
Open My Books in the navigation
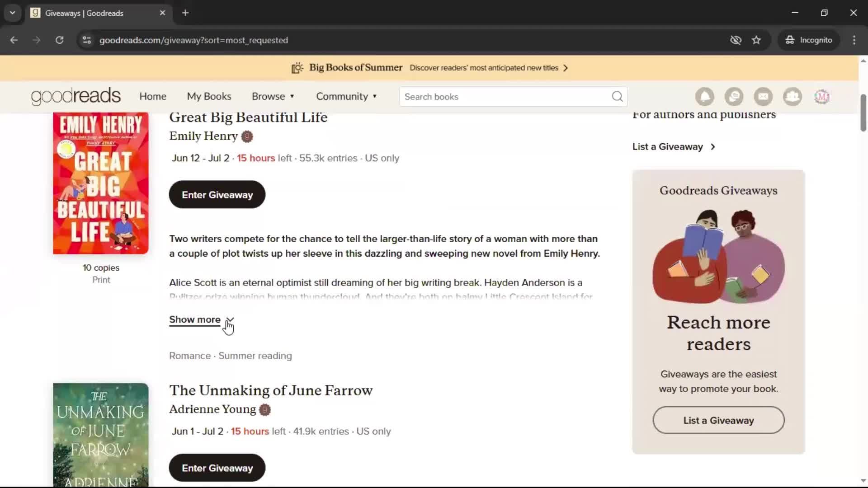click(x=209, y=97)
